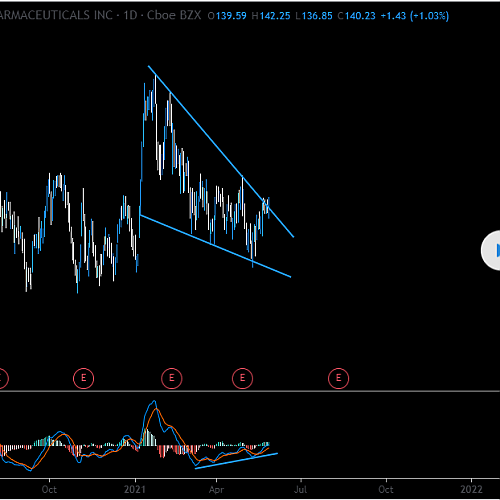The width and height of the screenshot is (500, 500).
Task: Click the blue play button at right edge
Action: point(491,250)
